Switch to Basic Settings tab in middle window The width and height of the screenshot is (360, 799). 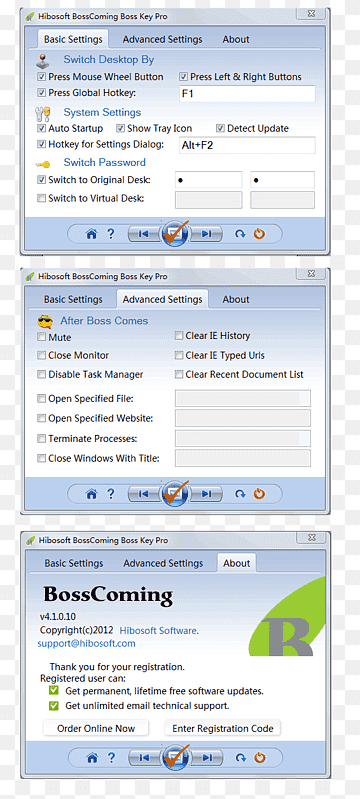pyautogui.click(x=73, y=300)
